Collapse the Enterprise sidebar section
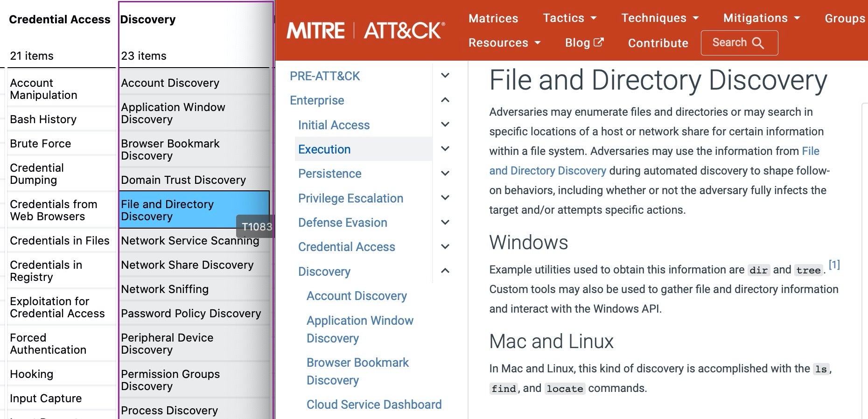 point(445,100)
